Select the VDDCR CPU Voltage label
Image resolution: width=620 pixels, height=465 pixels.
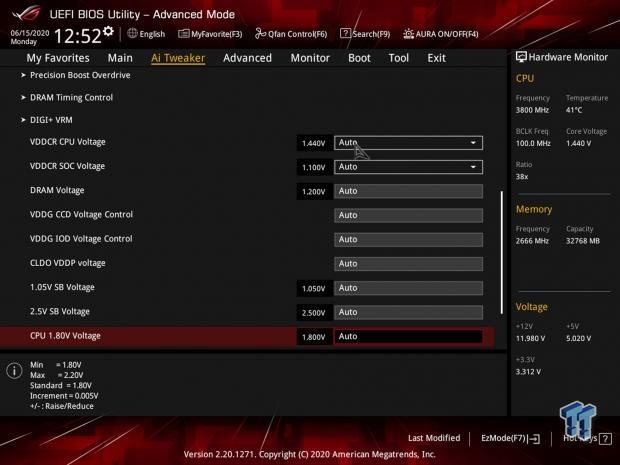point(68,142)
